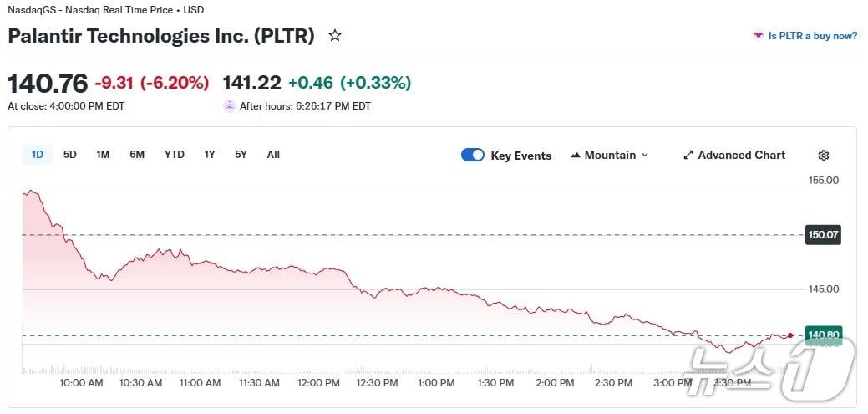This screenshot has height=414, width=868.
Task: Open the Advanced Chart link
Action: click(741, 156)
